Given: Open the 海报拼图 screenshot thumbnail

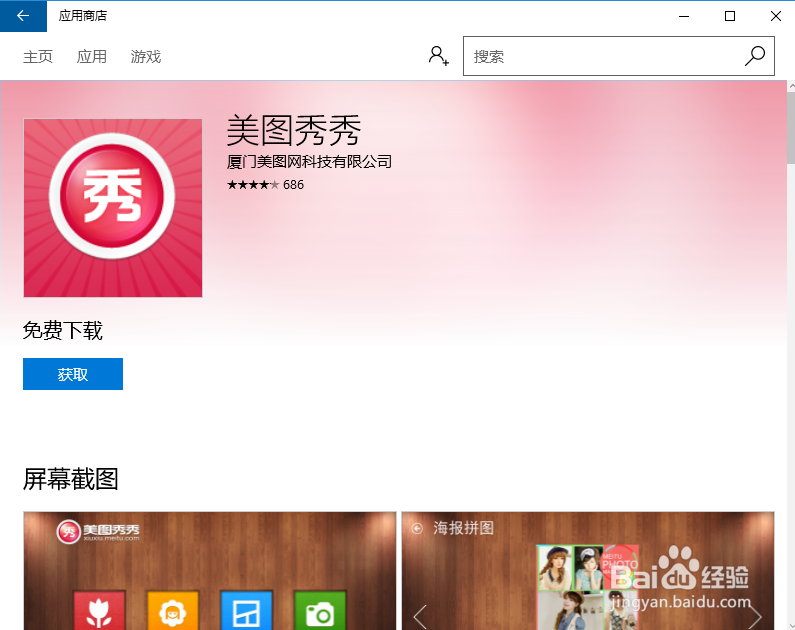Looking at the screenshot, I should tap(588, 571).
